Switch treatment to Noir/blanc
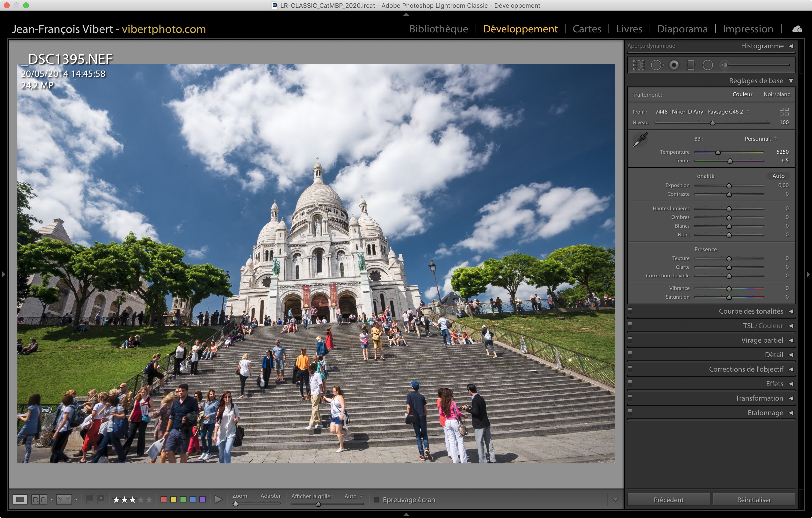Image resolution: width=812 pixels, height=518 pixels. pos(776,94)
